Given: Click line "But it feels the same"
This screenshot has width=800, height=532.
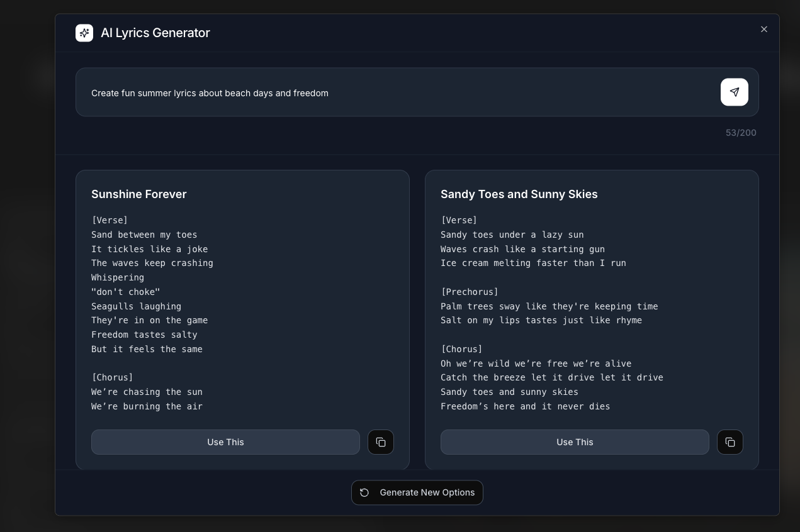Looking at the screenshot, I should tap(147, 349).
